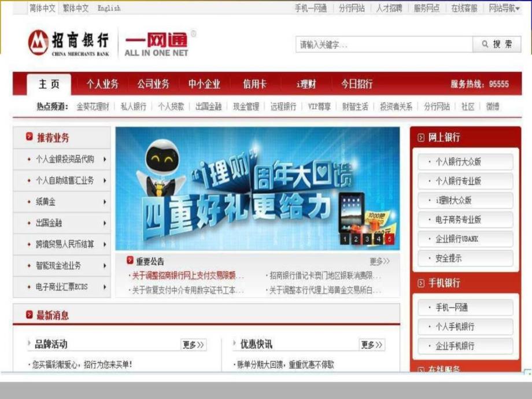Open the 远程银行 hot channel
This screenshot has height=399, width=532.
click(x=283, y=106)
